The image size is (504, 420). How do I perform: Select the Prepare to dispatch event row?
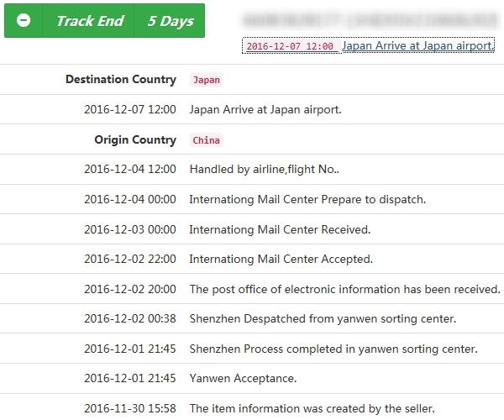pos(252,199)
